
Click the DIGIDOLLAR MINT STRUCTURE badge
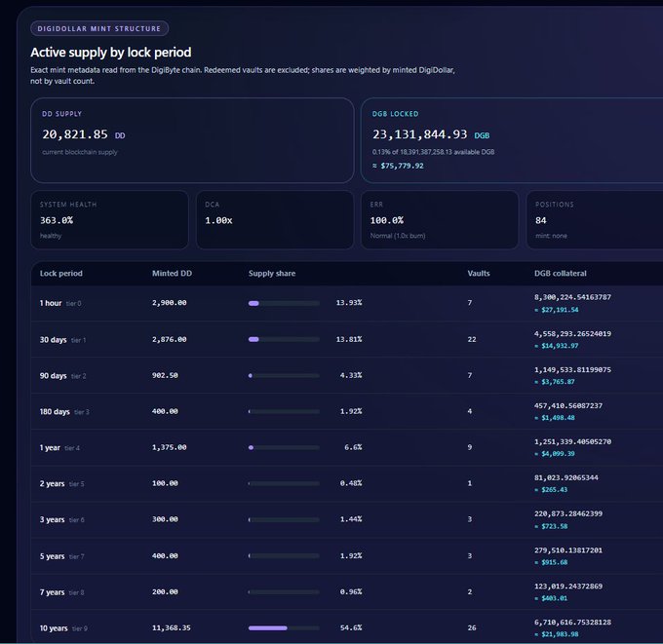99,28
